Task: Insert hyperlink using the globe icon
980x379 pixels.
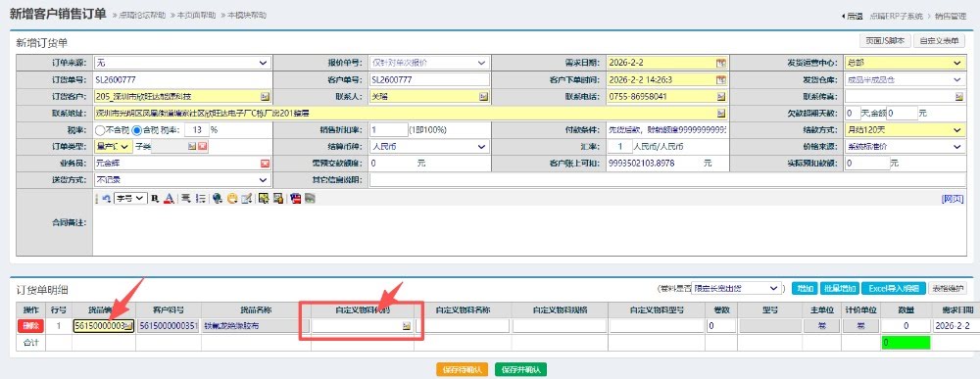Action: click(218, 198)
